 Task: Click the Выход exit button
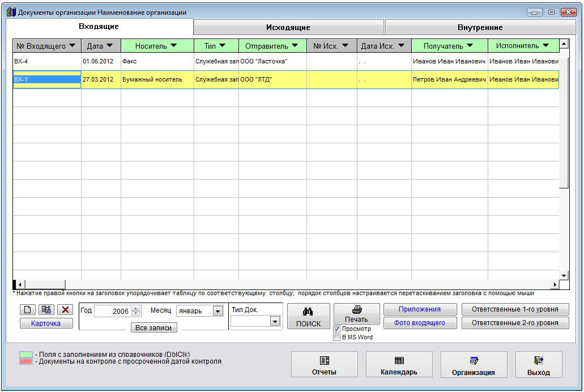[x=538, y=365]
